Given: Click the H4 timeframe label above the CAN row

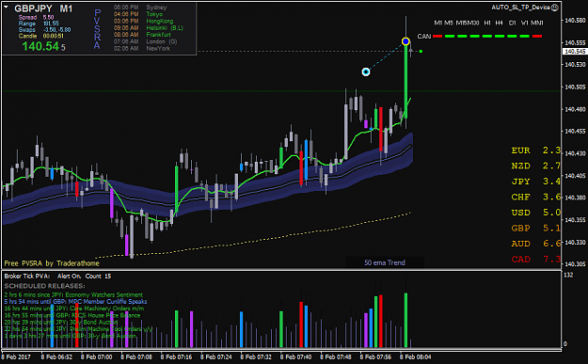Looking at the screenshot, I should 499,23.
